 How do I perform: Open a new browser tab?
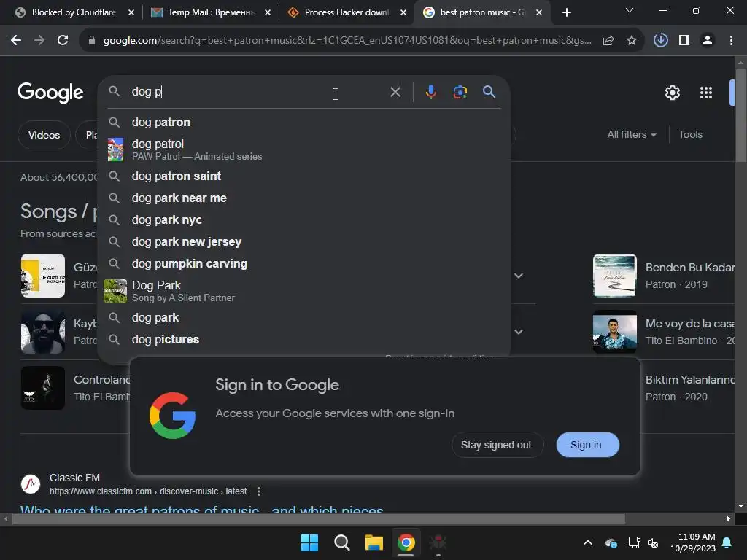[566, 12]
